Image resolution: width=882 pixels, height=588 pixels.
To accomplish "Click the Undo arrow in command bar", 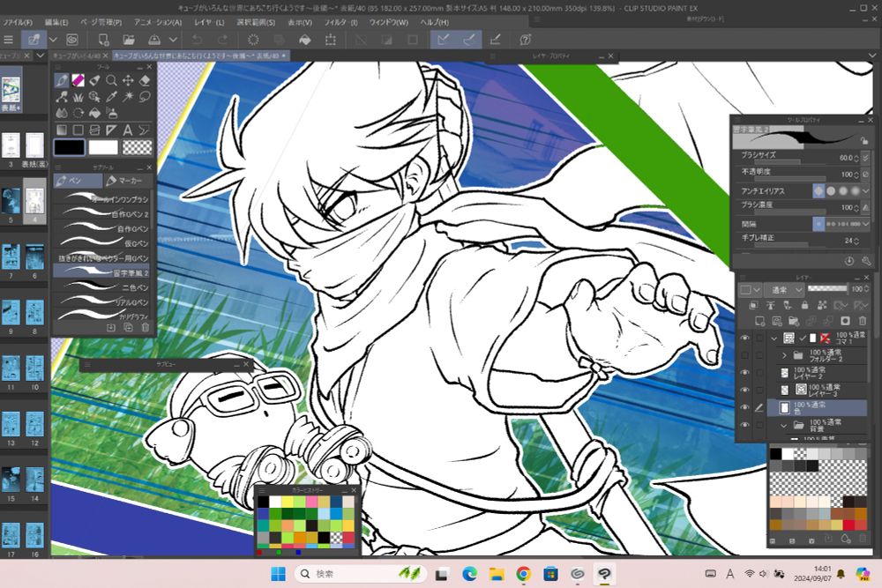I will click(197, 40).
